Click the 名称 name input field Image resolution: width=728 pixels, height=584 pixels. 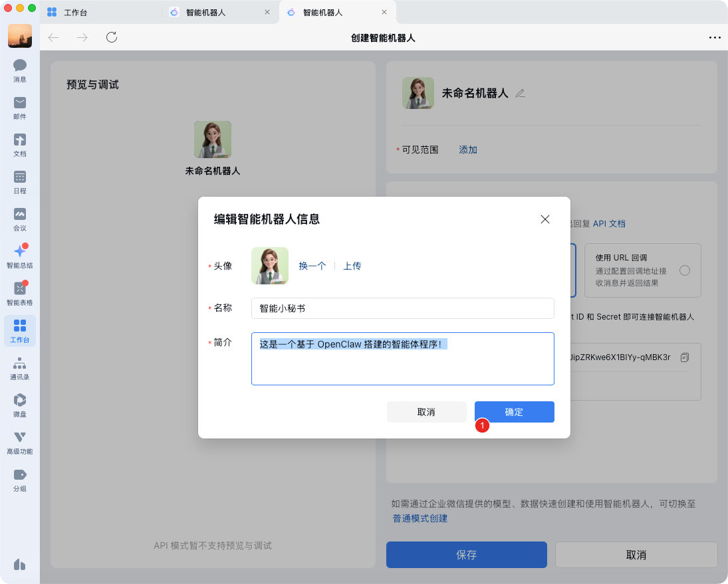402,308
